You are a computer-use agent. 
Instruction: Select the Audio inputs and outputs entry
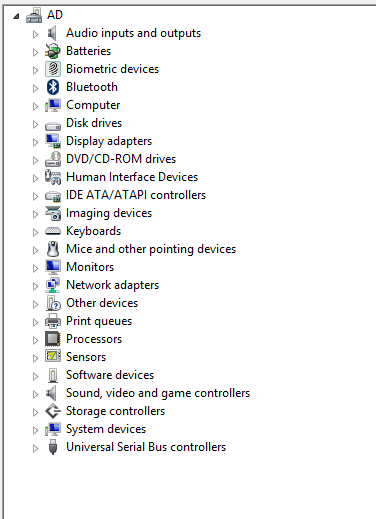(x=133, y=33)
